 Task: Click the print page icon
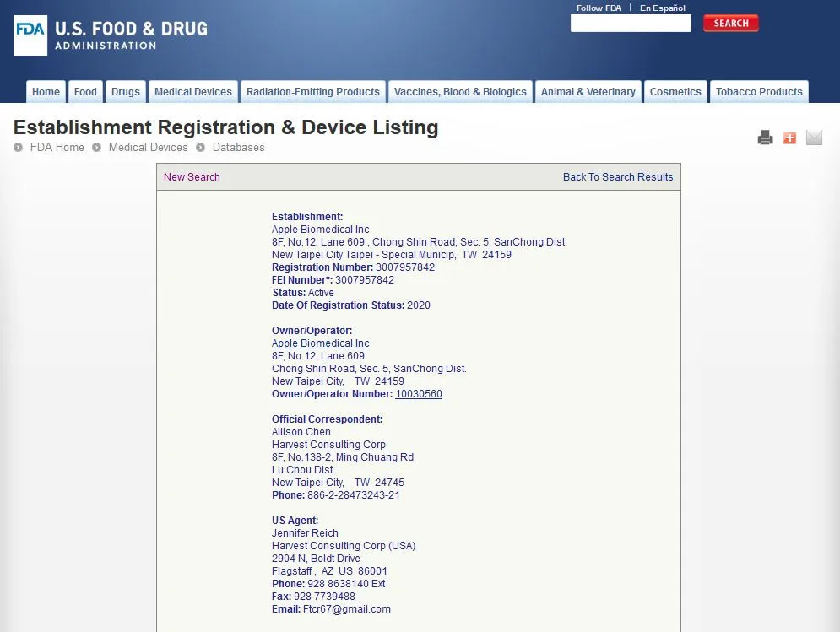(765, 138)
